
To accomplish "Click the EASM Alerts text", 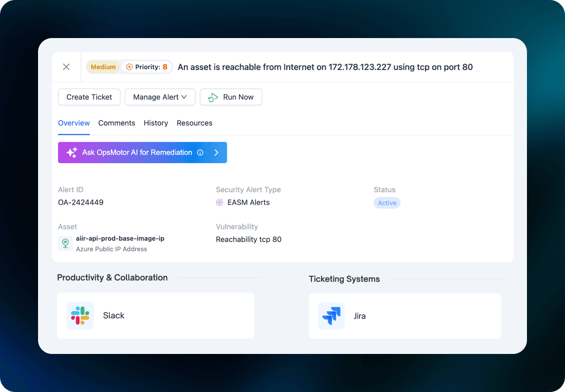I will [249, 202].
